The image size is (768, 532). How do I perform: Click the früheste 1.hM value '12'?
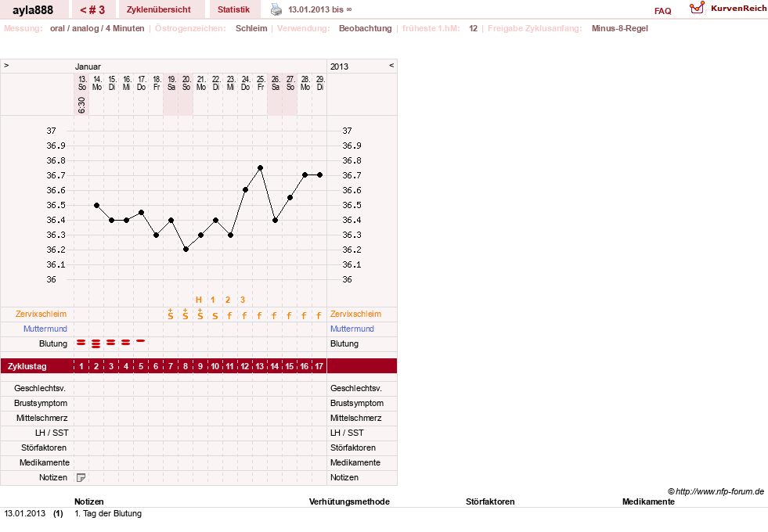[473, 28]
